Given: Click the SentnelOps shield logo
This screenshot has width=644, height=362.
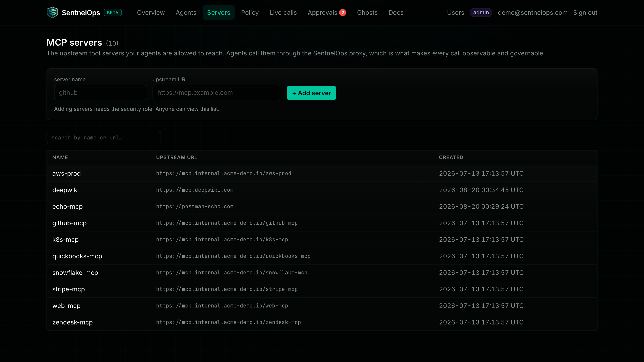Looking at the screenshot, I should pos(52,13).
